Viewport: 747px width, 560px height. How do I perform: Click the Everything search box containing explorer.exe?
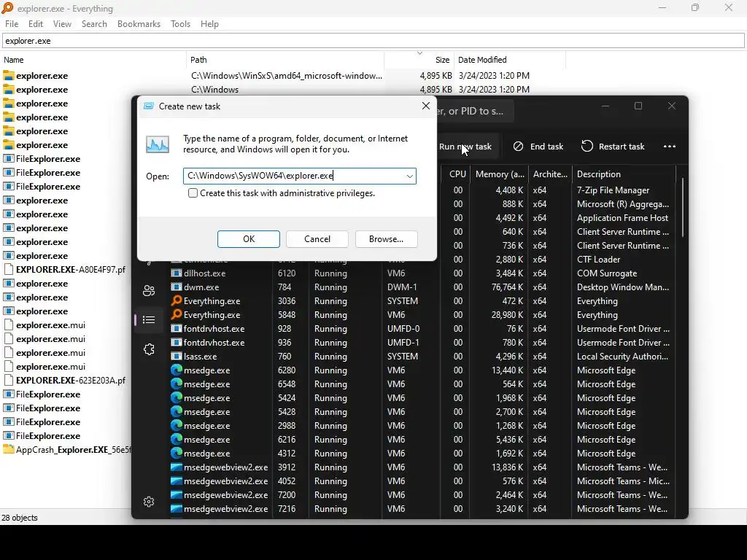tap(373, 41)
